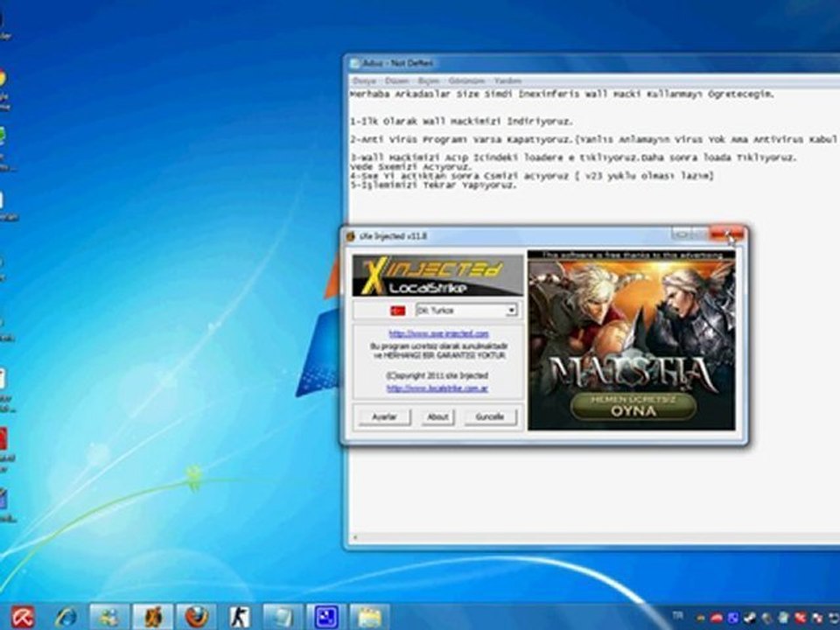This screenshot has height=630, width=840.
Task: Open the Görünüm menu in Notepad
Action: tap(466, 80)
